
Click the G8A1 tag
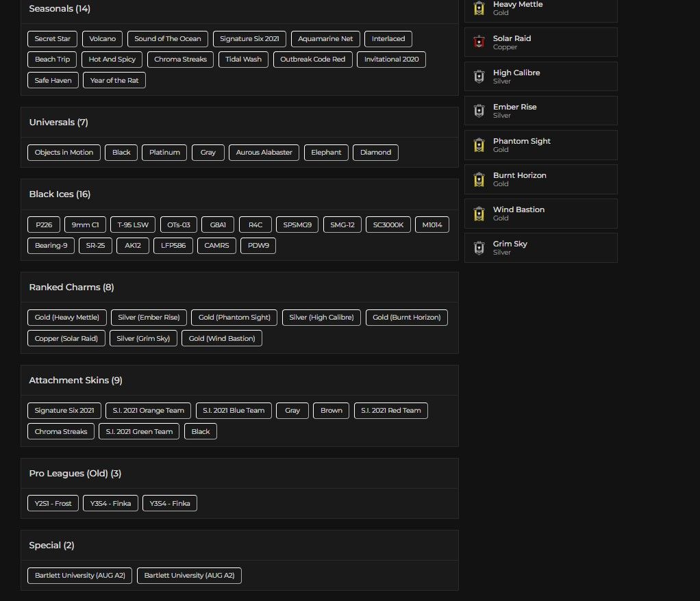[x=218, y=225]
